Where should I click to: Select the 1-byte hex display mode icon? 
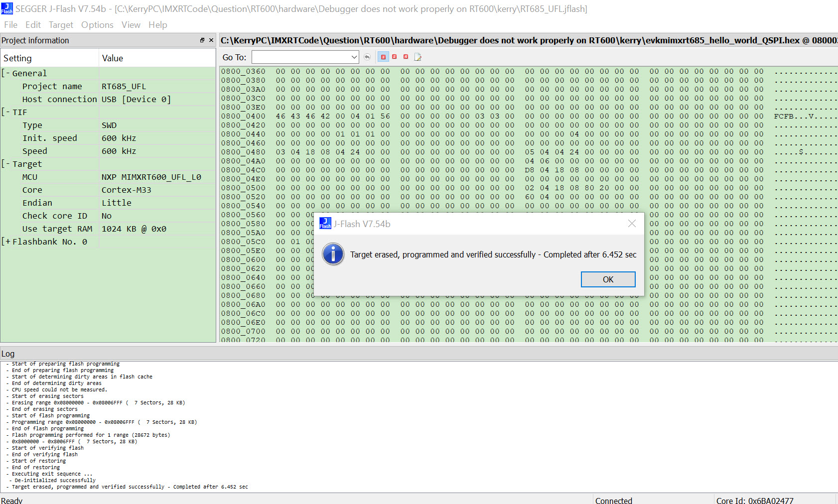383,57
